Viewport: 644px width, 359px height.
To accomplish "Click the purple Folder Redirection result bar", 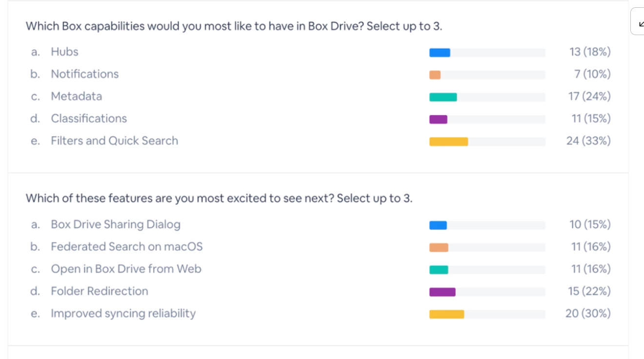I will 442,292.
